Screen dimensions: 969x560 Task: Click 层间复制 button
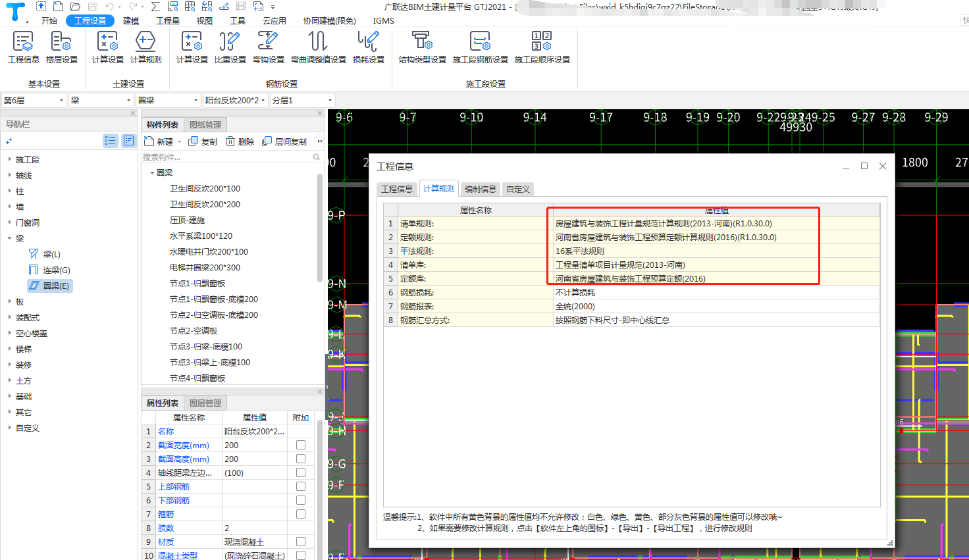tap(284, 141)
